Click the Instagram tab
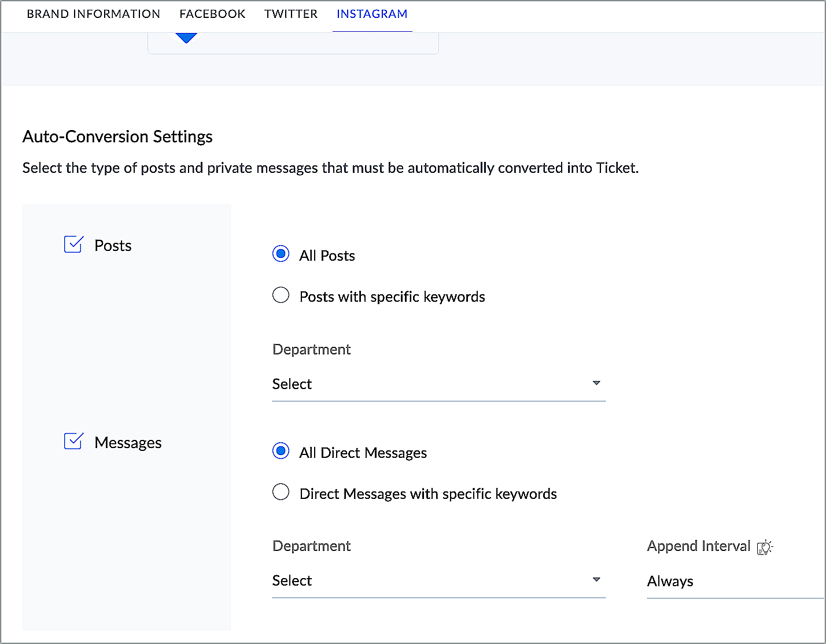Image resolution: width=826 pixels, height=644 pixels. tap(372, 14)
